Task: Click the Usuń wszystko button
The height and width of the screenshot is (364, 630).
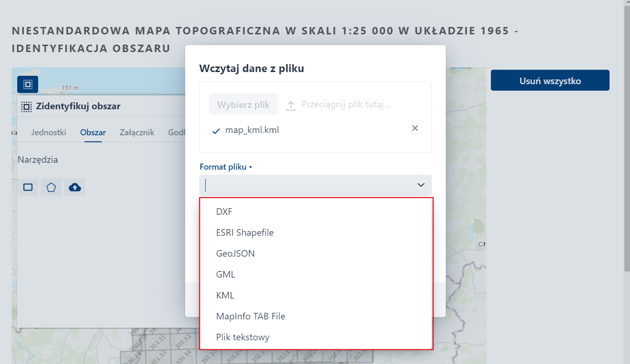Action: coord(550,80)
